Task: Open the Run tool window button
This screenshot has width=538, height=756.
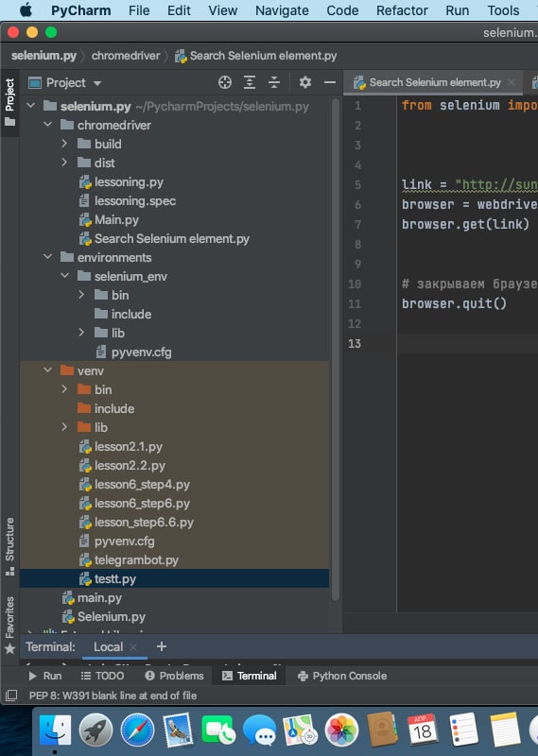Action: (45, 676)
